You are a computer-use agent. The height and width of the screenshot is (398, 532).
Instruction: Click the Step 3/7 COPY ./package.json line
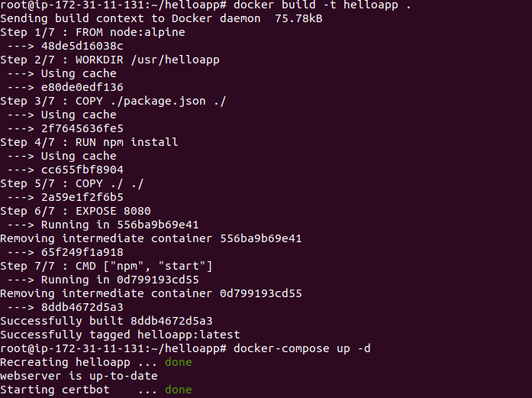(113, 101)
